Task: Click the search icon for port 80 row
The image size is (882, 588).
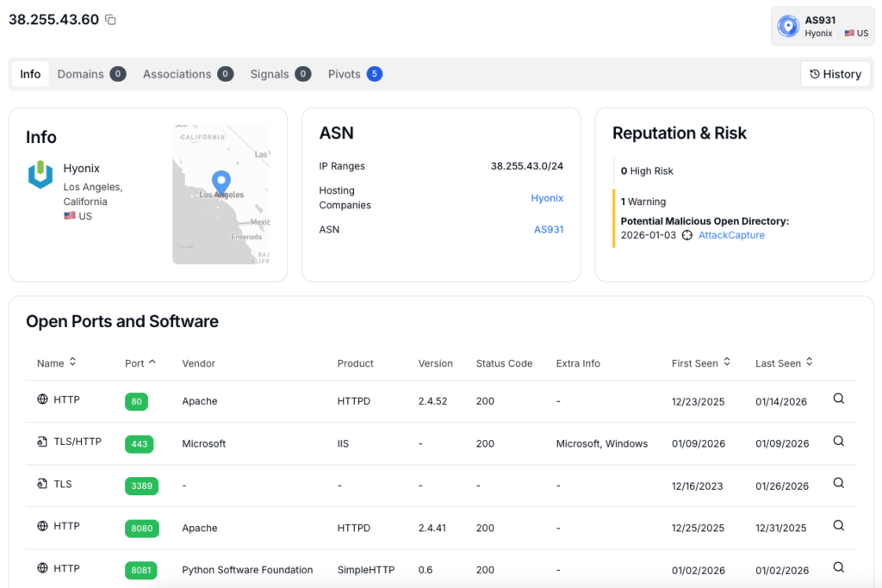Action: click(x=838, y=399)
